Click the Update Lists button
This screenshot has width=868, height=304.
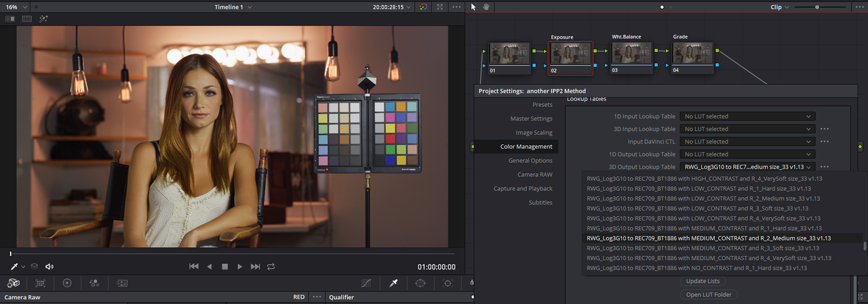pyautogui.click(x=703, y=281)
